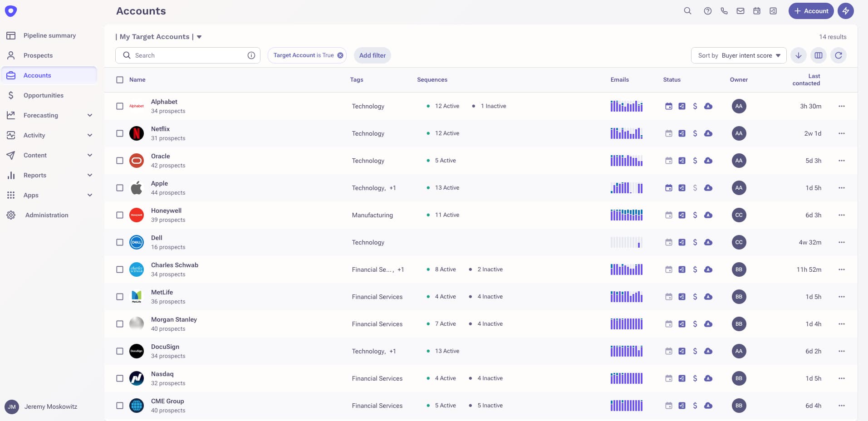Click the phone call icon in header
The width and height of the screenshot is (868, 421).
724,11
